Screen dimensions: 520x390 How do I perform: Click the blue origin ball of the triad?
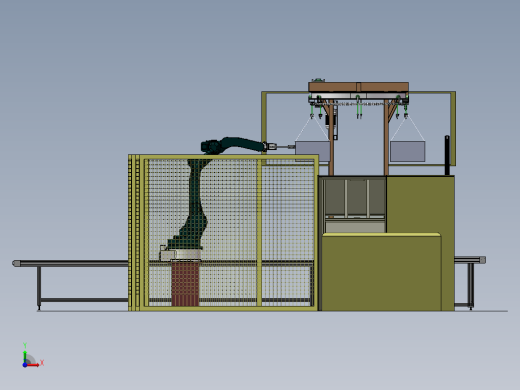25,365
